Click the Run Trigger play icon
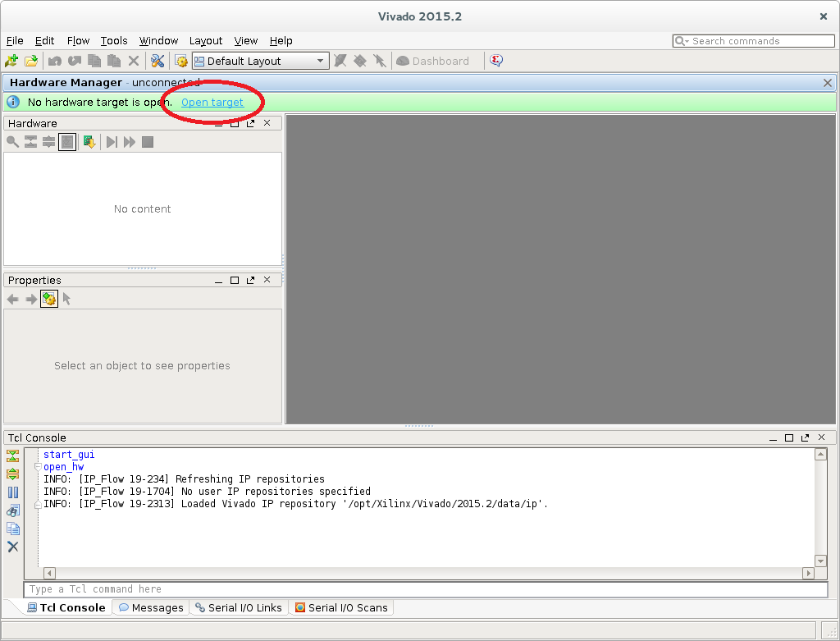840x641 pixels. [112, 142]
